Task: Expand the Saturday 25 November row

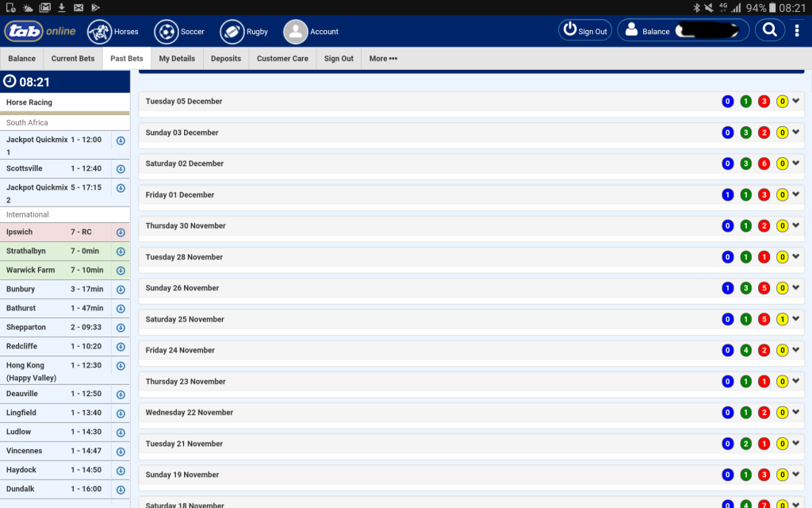Action: coord(796,319)
